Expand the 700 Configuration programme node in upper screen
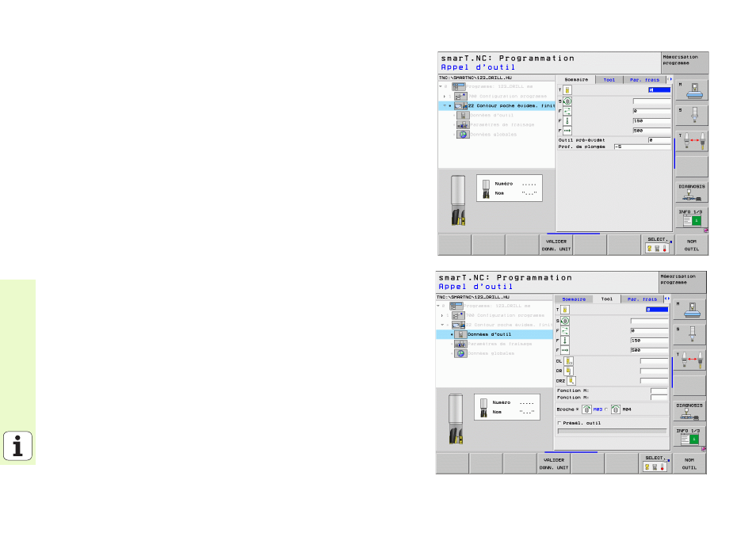756x533 pixels. pyautogui.click(x=445, y=97)
